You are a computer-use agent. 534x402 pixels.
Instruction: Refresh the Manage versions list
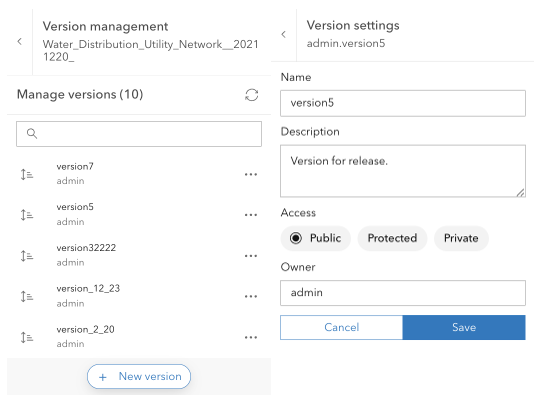(x=252, y=95)
